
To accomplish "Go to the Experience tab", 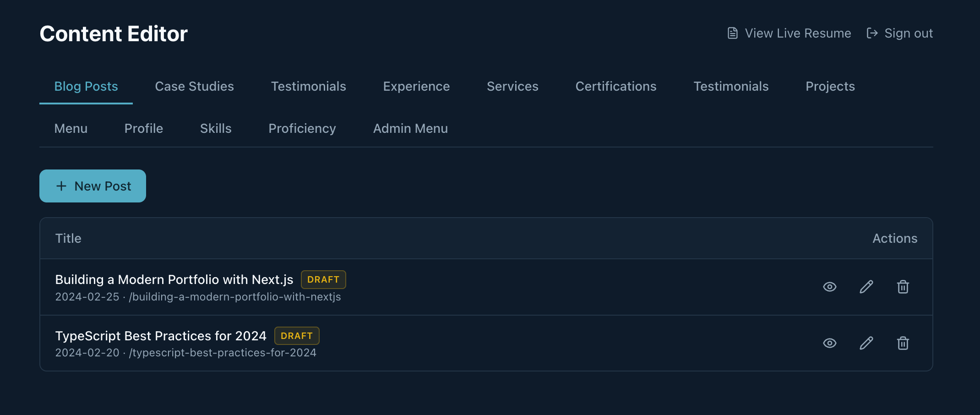I will (416, 86).
